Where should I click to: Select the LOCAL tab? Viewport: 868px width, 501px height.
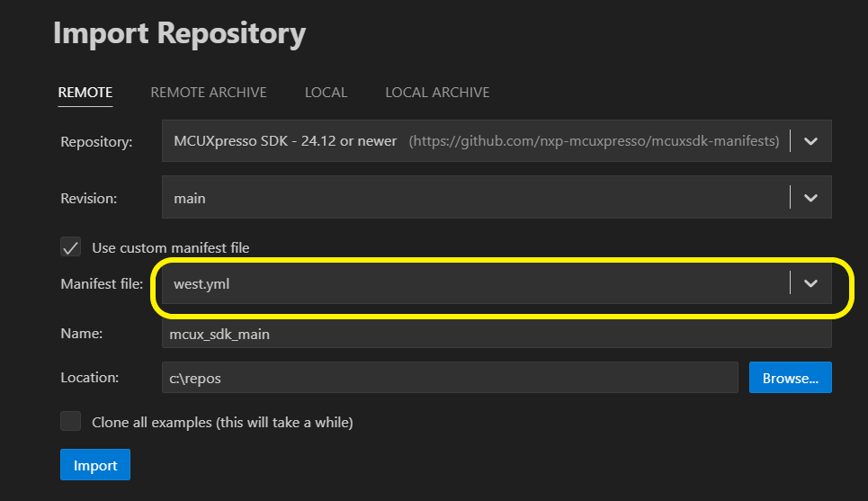[x=326, y=92]
